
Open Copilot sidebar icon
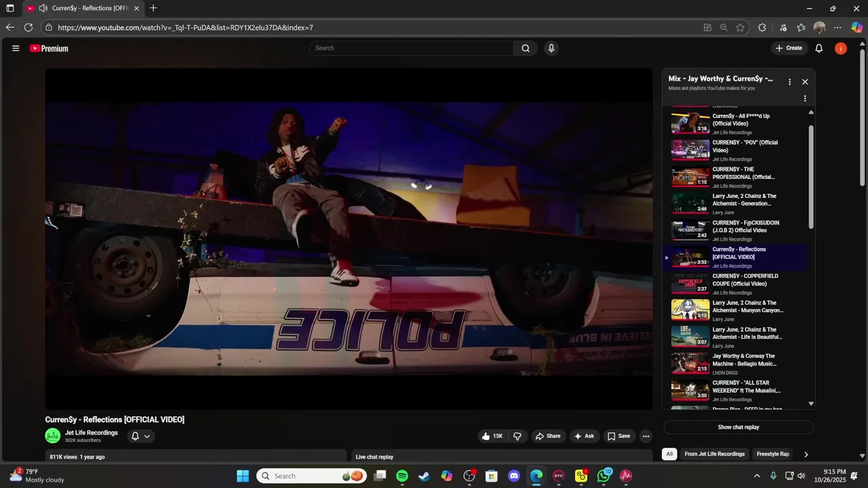857,28
